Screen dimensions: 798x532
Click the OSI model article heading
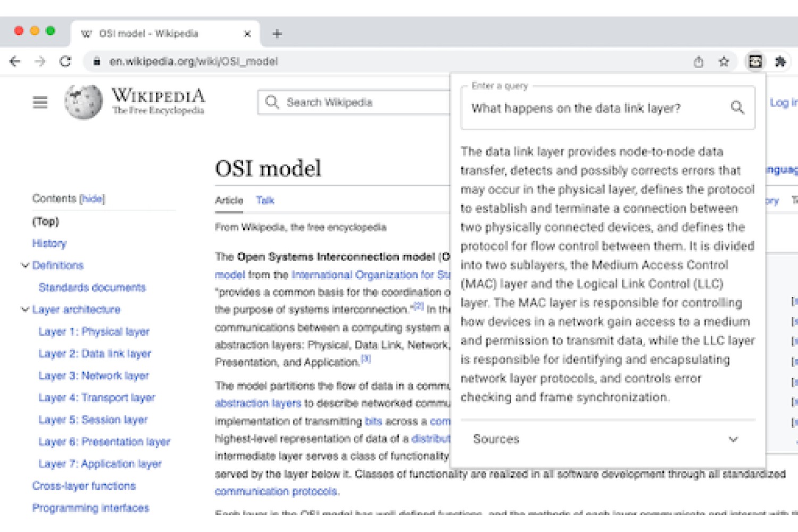tap(268, 168)
